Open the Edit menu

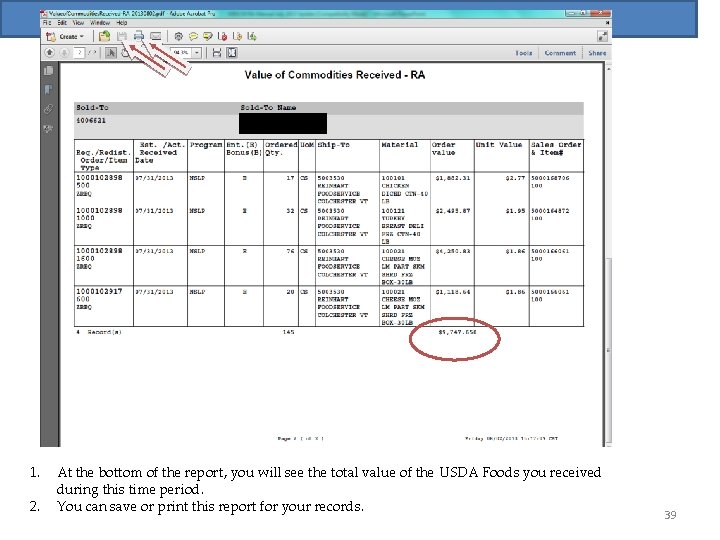pyautogui.click(x=62, y=22)
